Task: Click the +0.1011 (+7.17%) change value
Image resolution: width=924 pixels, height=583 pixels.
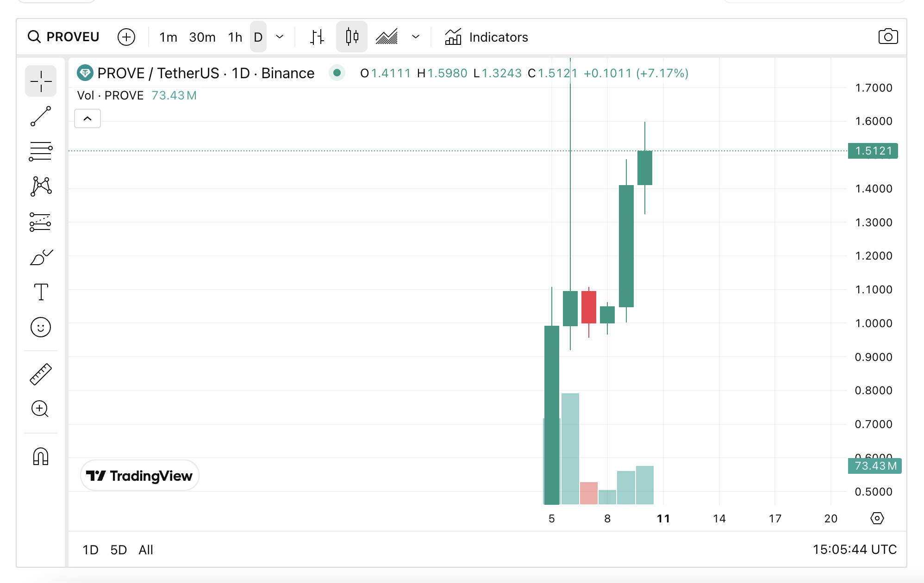Action: pos(636,73)
